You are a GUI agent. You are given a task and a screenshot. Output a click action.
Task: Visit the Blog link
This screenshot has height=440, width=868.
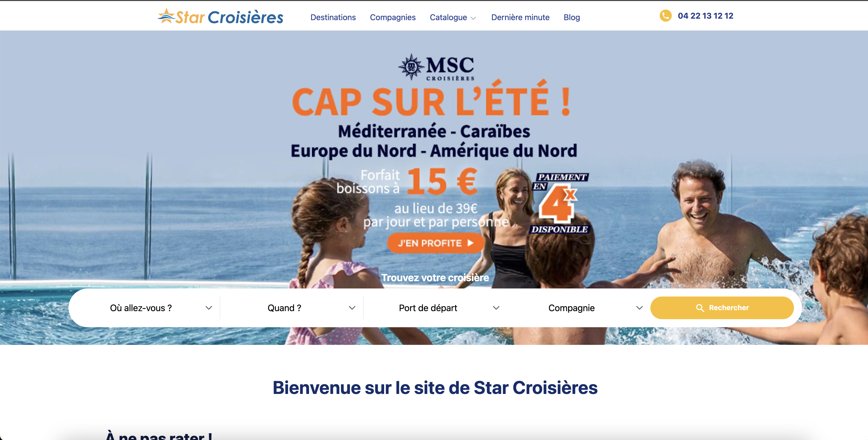tap(572, 18)
